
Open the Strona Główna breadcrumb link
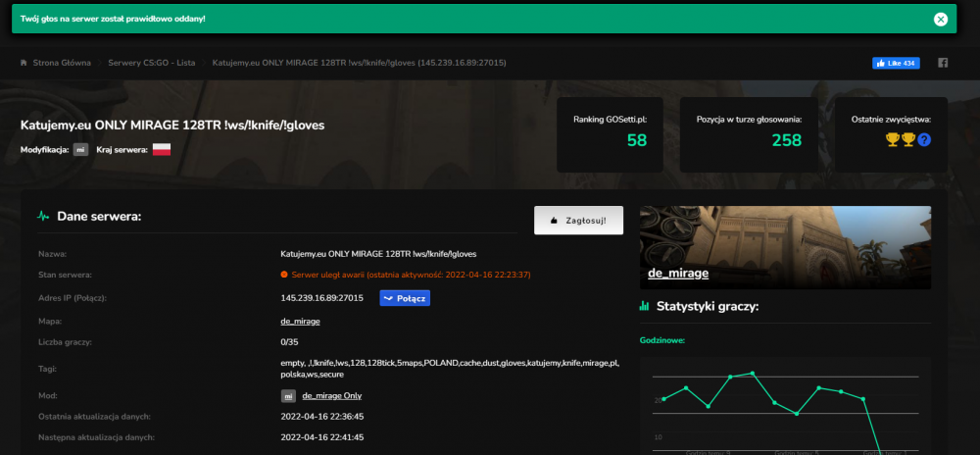62,63
